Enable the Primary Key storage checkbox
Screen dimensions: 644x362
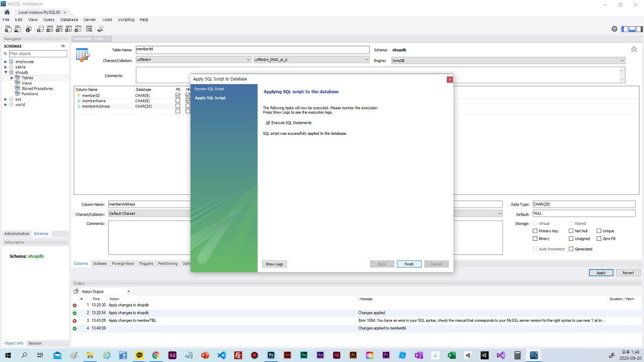pyautogui.click(x=535, y=231)
